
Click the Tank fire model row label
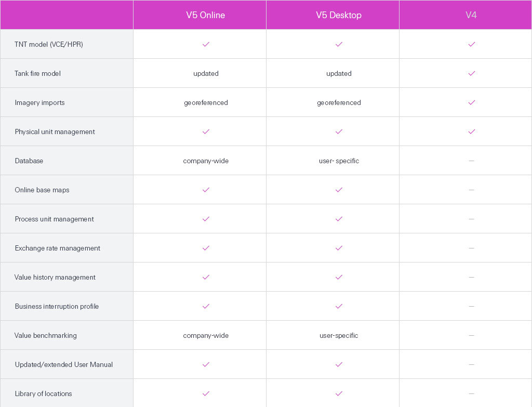[x=37, y=73]
